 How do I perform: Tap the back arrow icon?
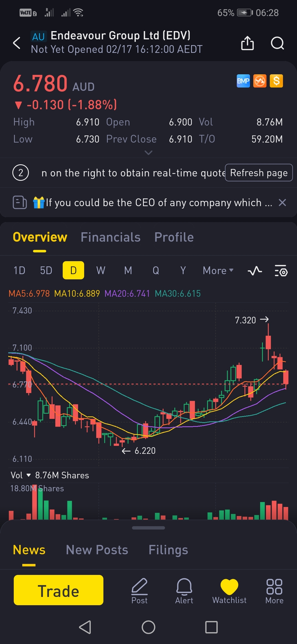[17, 43]
